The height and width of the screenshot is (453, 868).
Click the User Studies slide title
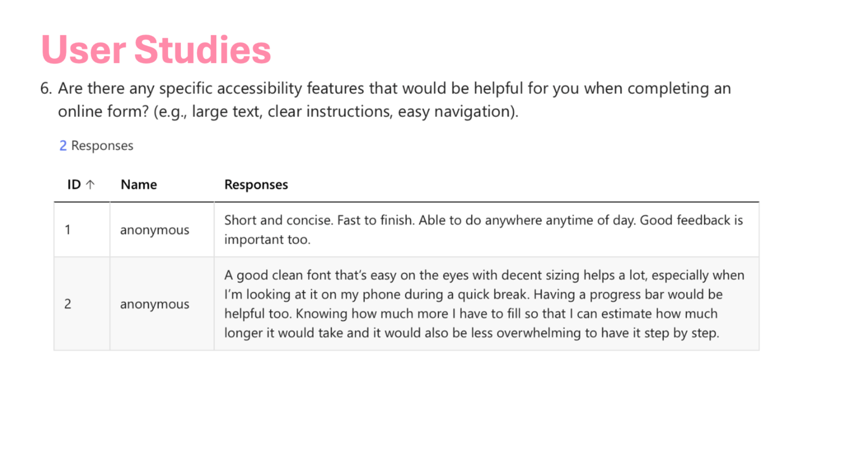pos(156,50)
